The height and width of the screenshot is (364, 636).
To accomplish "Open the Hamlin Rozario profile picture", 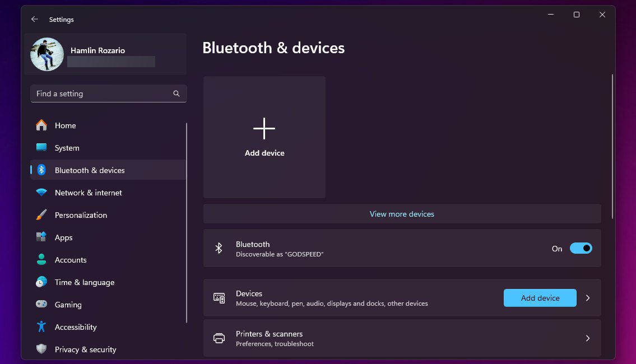I will pos(47,54).
